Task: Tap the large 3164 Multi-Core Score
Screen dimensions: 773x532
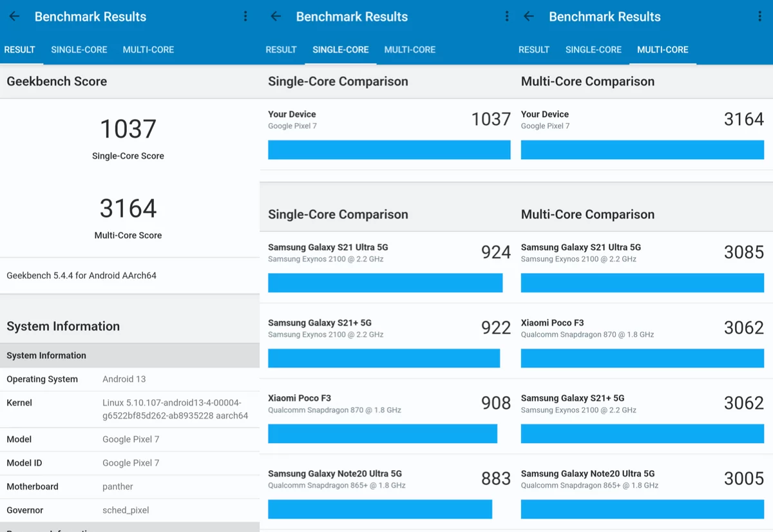Action: [128, 209]
